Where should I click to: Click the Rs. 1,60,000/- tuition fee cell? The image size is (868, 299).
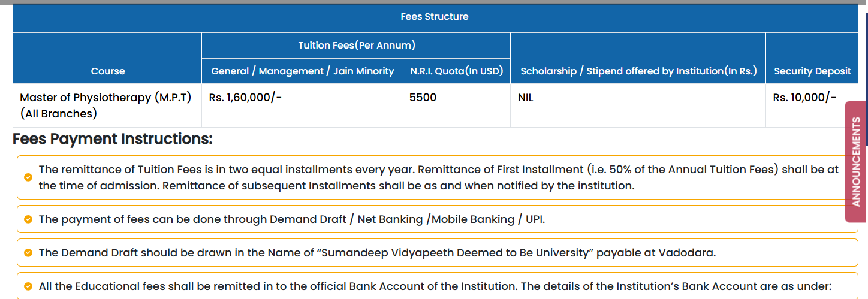(245, 98)
